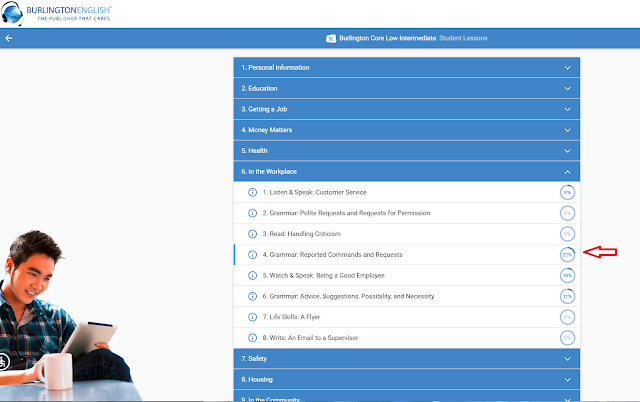Expand Money Matters chevron
Viewport: 640px width, 402px height.
[567, 130]
